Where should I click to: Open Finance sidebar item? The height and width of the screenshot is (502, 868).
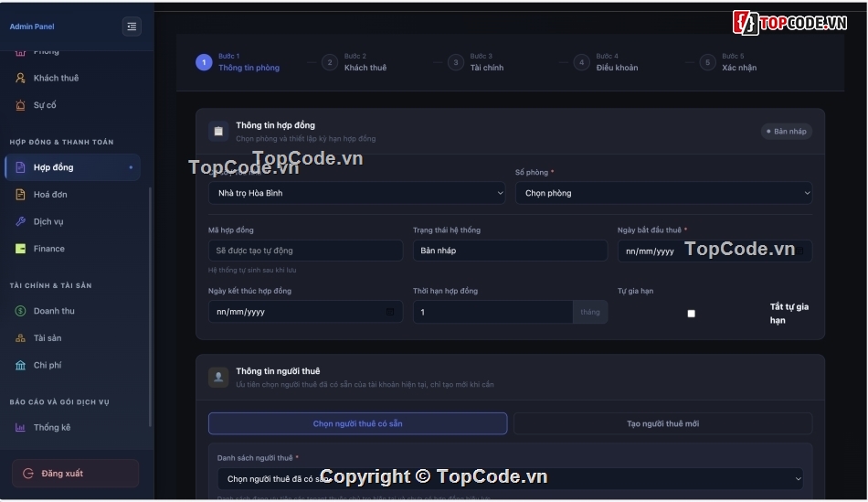point(72,249)
